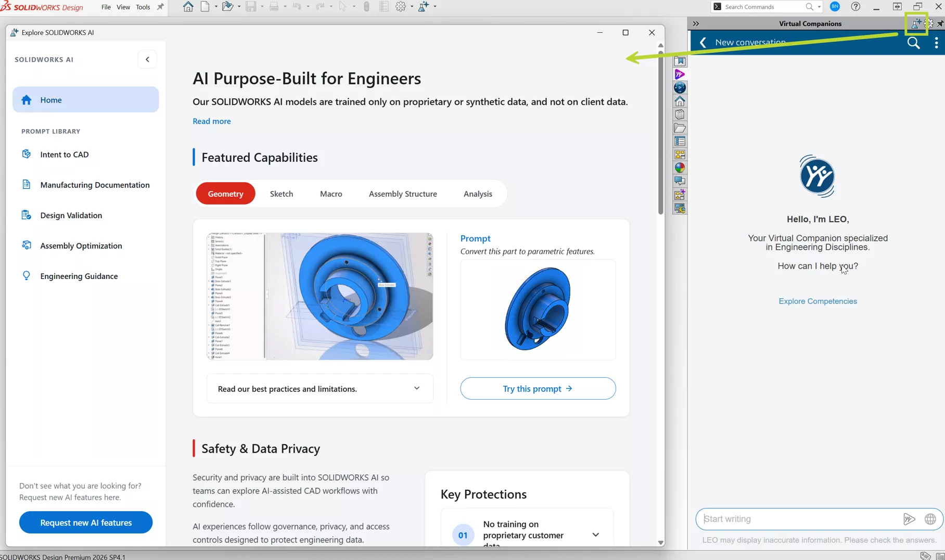Click the send message arrow icon
The width and height of the screenshot is (945, 560).
(x=909, y=519)
